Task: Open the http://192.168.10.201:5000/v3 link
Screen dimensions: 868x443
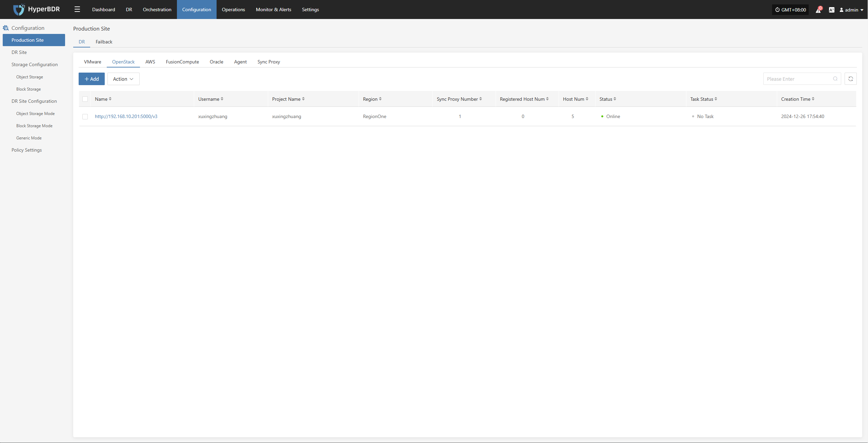Action: [x=126, y=116]
